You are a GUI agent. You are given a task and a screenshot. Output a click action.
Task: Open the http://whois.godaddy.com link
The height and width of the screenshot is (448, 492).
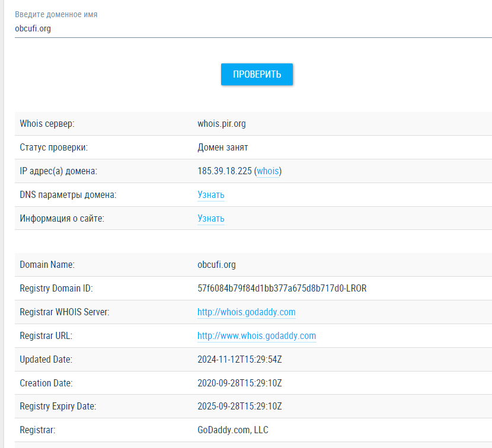[246, 312]
